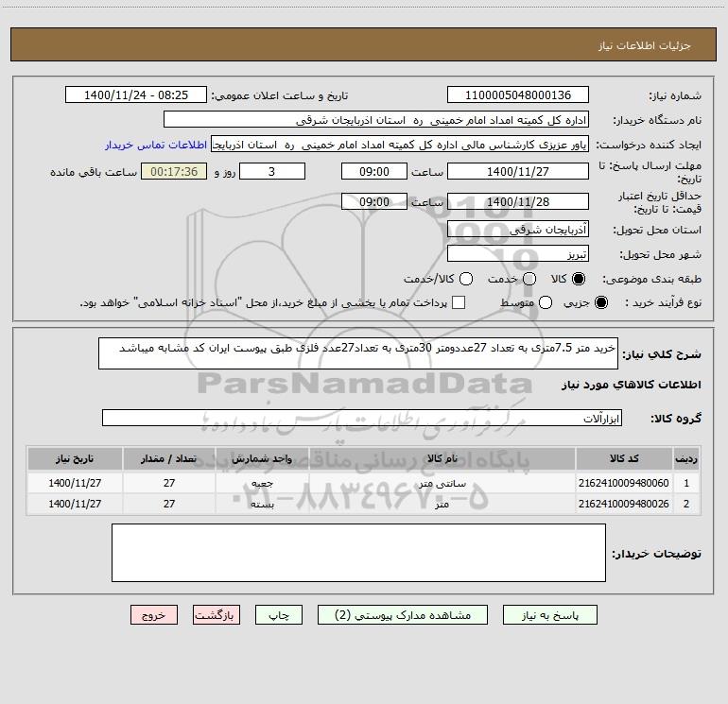Viewport: 728px width, 704px height.
Task: Click the تاریخ نیاز column header
Action: (x=75, y=458)
